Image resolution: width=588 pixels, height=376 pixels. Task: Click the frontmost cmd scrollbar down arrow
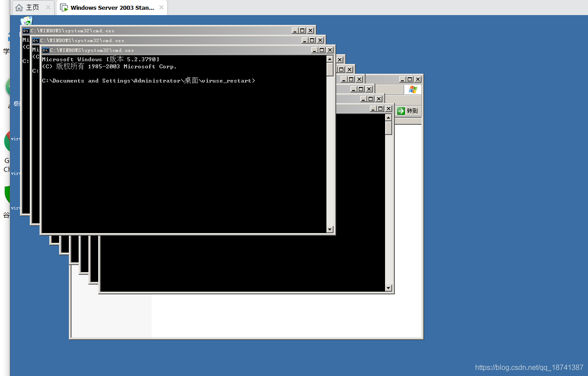330,230
